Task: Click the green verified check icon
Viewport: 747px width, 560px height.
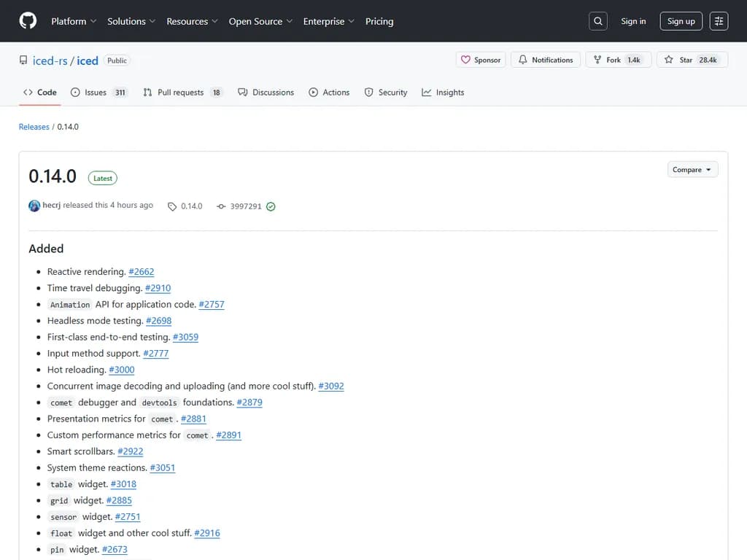Action: (271, 206)
